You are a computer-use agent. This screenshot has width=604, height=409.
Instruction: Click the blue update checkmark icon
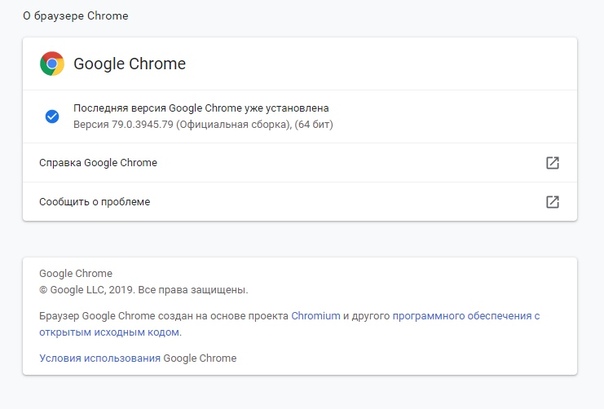[x=52, y=116]
